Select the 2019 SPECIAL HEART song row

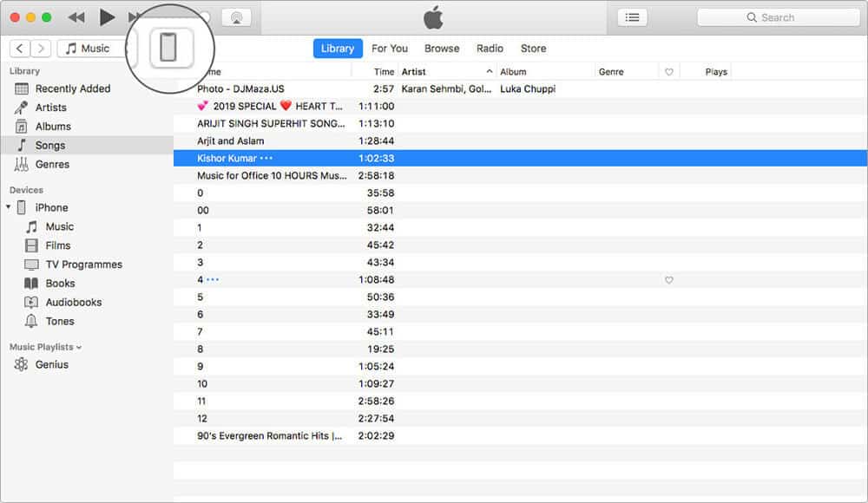pos(520,107)
